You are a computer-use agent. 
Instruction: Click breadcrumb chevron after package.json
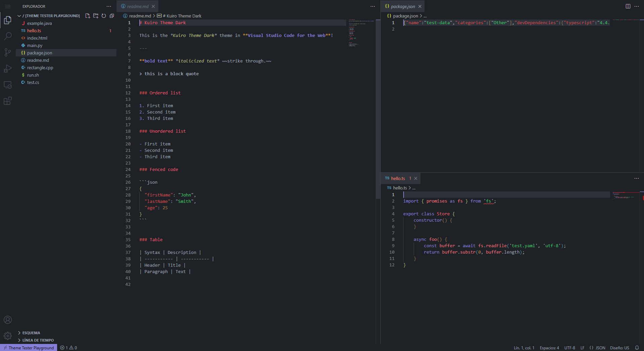[x=421, y=16]
